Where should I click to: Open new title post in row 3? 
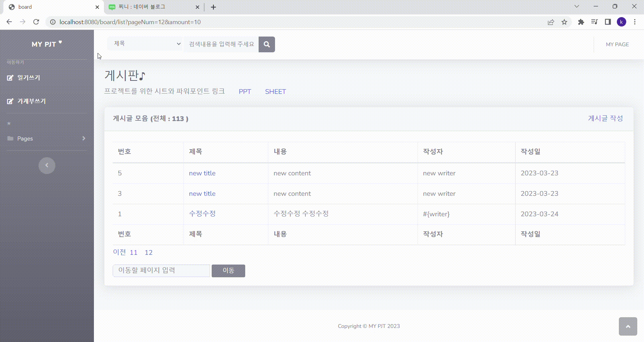tap(202, 194)
